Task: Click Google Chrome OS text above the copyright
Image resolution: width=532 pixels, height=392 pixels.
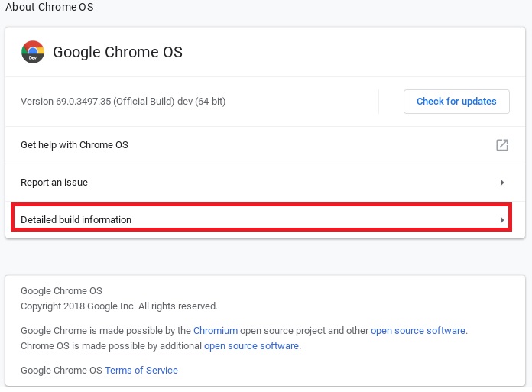Action: pyautogui.click(x=61, y=291)
